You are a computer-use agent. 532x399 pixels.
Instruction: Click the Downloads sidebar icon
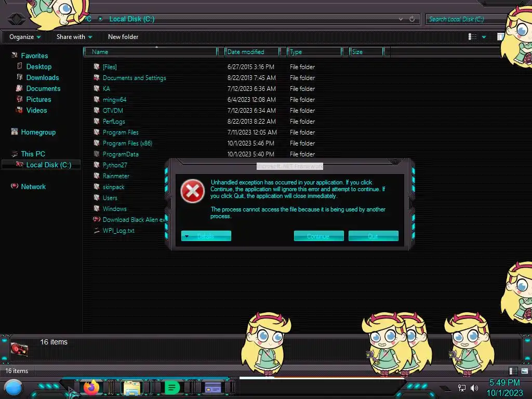pos(19,77)
